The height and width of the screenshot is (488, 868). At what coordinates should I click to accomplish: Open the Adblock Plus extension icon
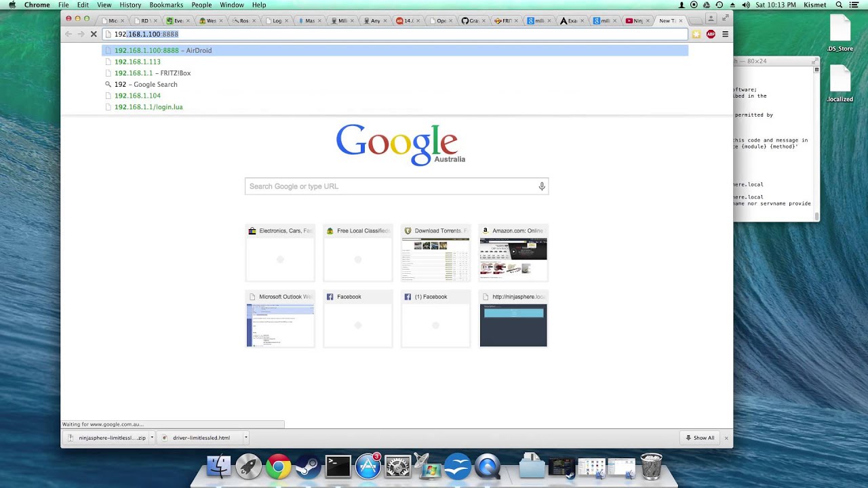[711, 34]
